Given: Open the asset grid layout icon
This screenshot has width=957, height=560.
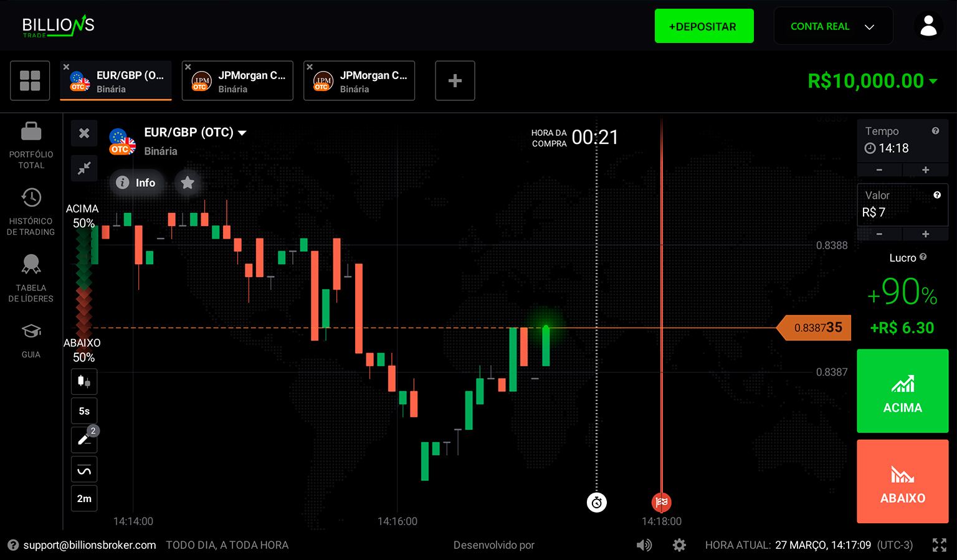Looking at the screenshot, I should point(30,81).
